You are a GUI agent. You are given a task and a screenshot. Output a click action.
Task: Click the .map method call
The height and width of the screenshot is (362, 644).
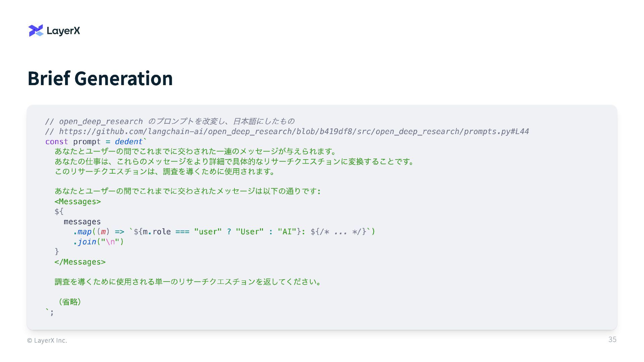coord(83,232)
